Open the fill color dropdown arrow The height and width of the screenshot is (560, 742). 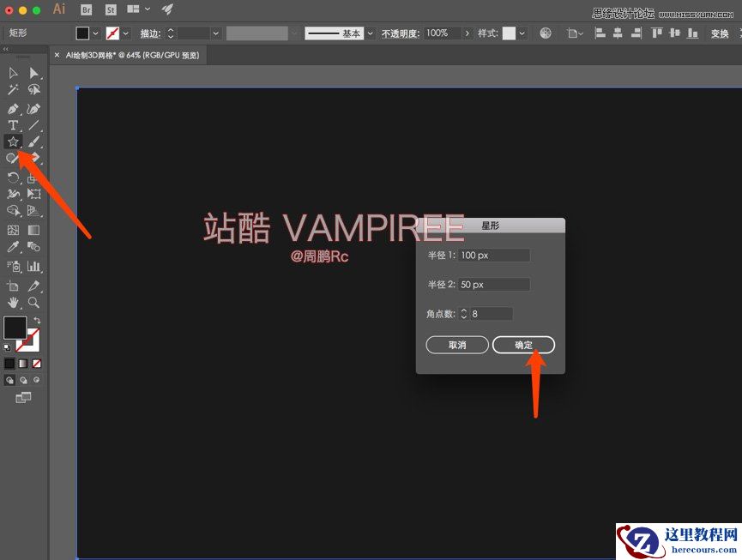[x=95, y=33]
